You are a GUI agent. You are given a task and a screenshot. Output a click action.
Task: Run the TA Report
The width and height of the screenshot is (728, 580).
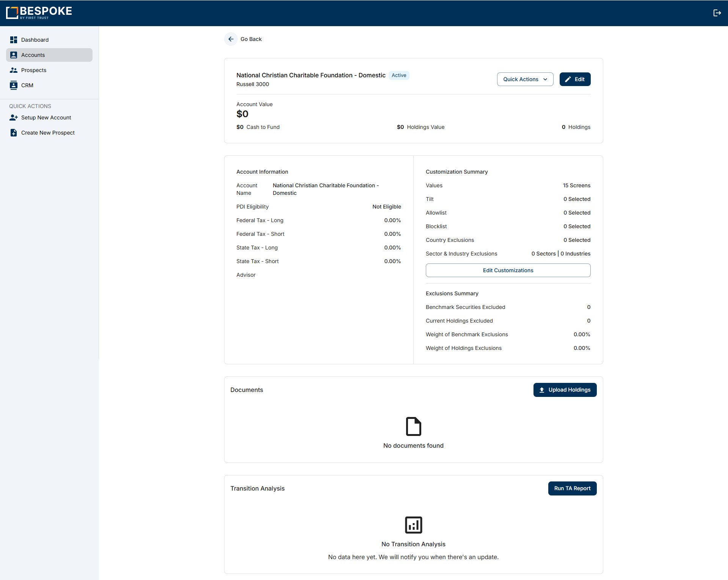coord(572,488)
